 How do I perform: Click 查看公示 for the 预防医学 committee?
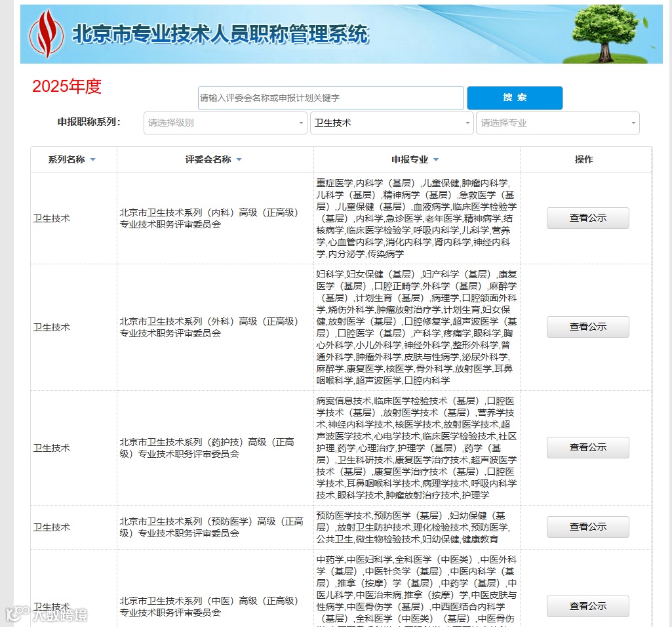point(587,527)
